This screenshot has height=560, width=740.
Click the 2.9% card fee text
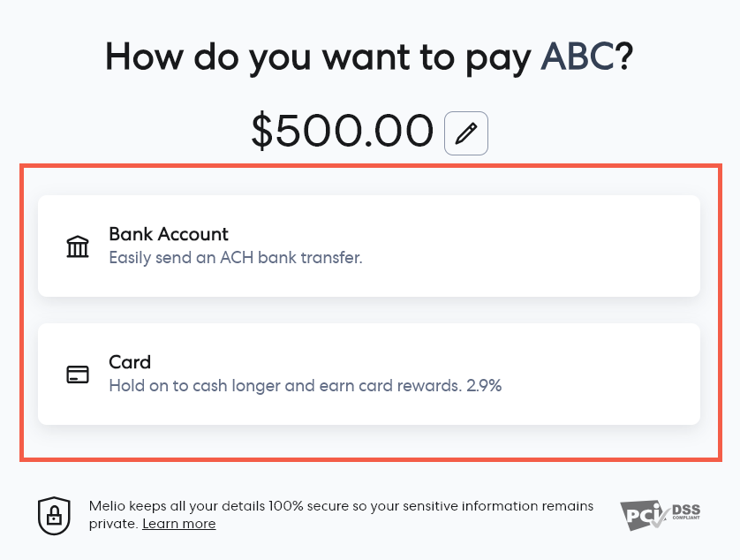[x=483, y=386]
